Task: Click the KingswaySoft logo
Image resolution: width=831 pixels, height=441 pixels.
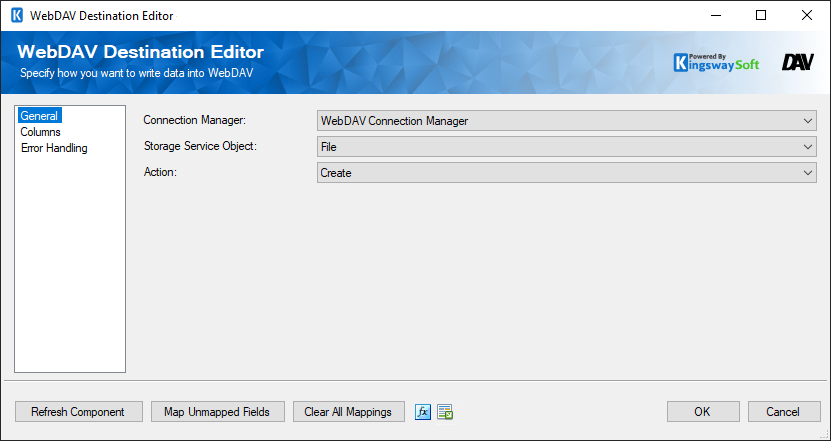Action: coord(717,63)
